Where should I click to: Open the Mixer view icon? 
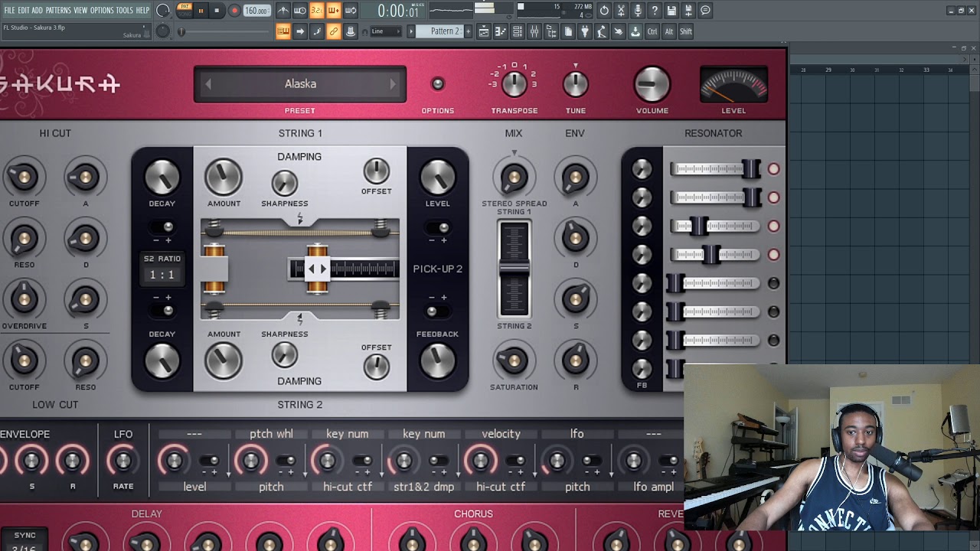click(534, 31)
